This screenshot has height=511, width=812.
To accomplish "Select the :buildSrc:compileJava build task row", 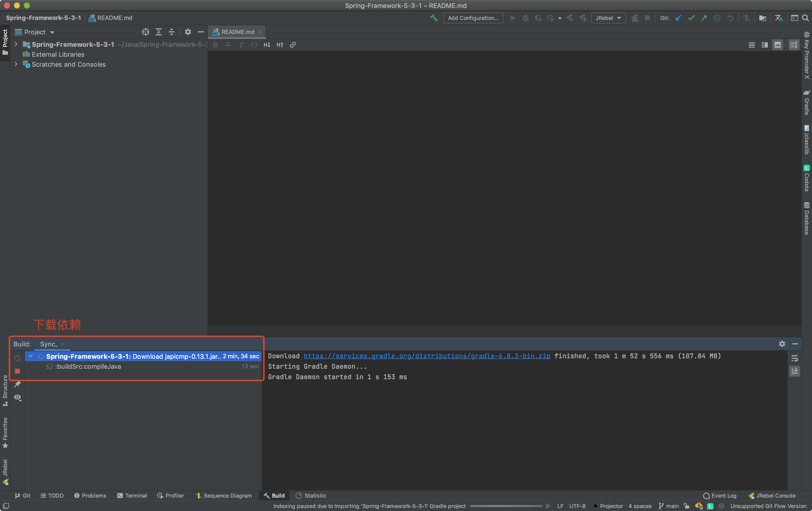I will click(88, 366).
